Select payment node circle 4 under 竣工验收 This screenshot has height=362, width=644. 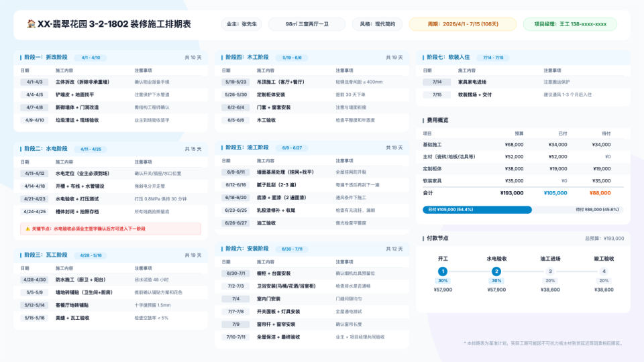[x=604, y=271]
